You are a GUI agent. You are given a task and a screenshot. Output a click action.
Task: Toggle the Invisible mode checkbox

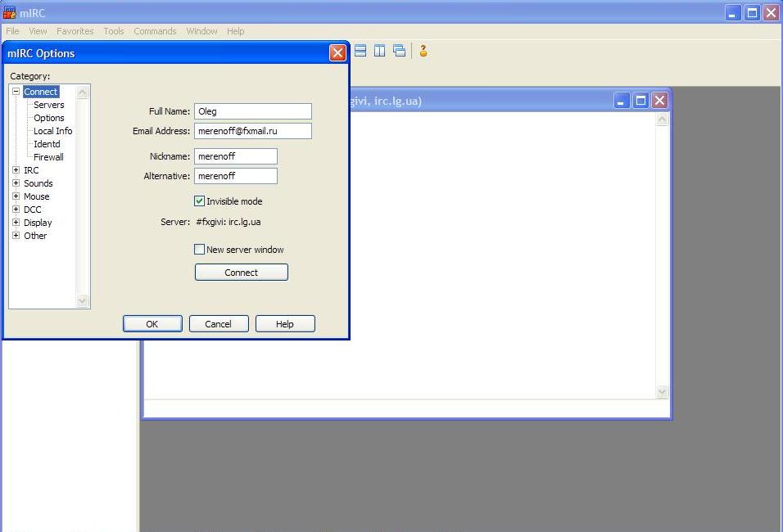[199, 201]
